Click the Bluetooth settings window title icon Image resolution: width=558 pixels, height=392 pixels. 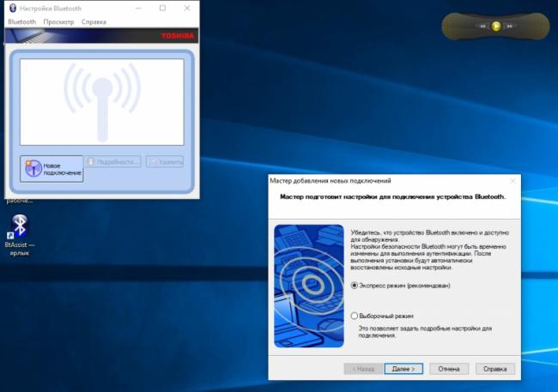point(12,8)
